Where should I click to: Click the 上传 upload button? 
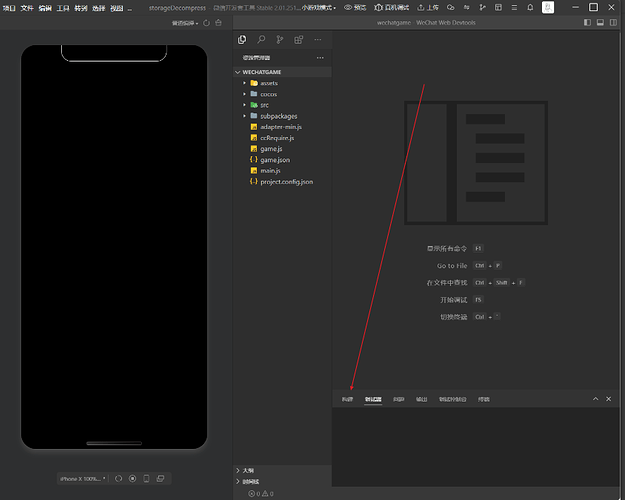coord(428,8)
